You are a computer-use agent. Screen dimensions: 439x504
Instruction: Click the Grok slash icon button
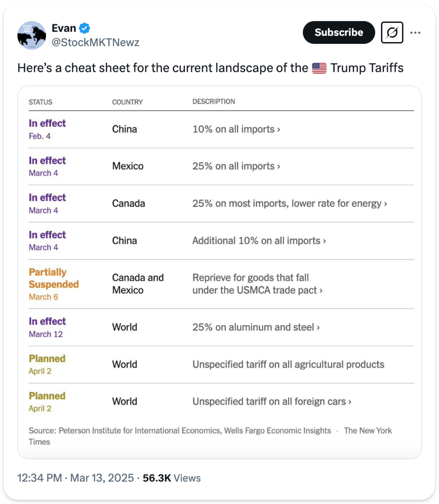tap(392, 33)
